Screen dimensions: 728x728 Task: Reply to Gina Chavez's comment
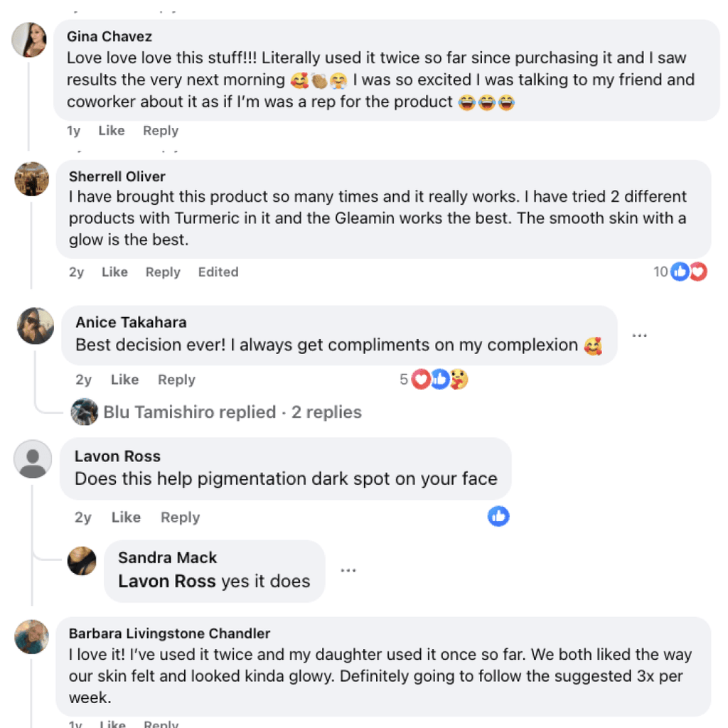pyautogui.click(x=161, y=131)
